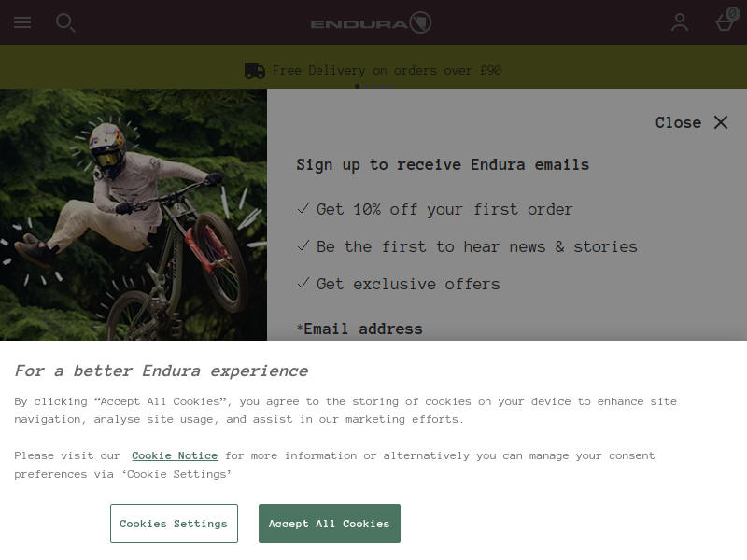
Task: Open the Cookie Notice link
Action: coord(175,455)
